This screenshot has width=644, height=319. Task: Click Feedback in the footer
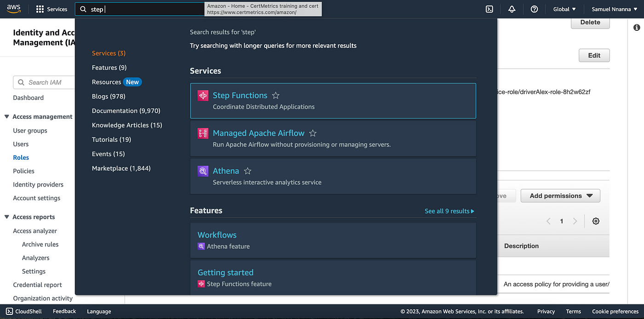pos(64,311)
